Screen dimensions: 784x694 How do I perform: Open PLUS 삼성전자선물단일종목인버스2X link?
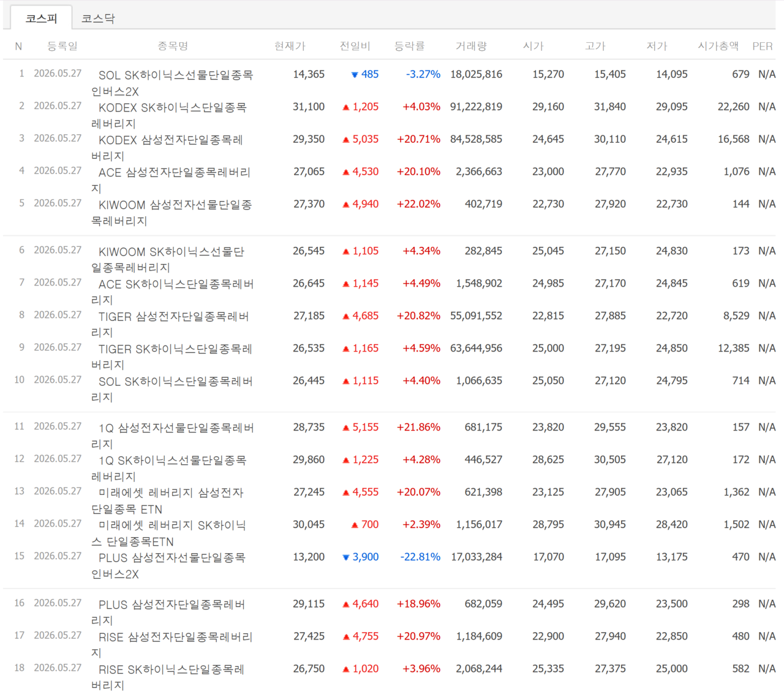click(x=168, y=566)
